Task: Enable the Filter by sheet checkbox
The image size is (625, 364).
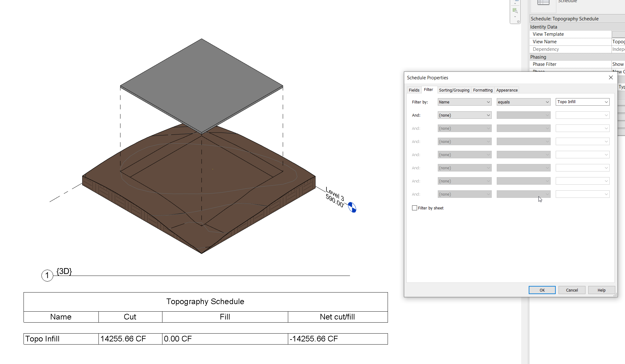Action: coord(414,208)
